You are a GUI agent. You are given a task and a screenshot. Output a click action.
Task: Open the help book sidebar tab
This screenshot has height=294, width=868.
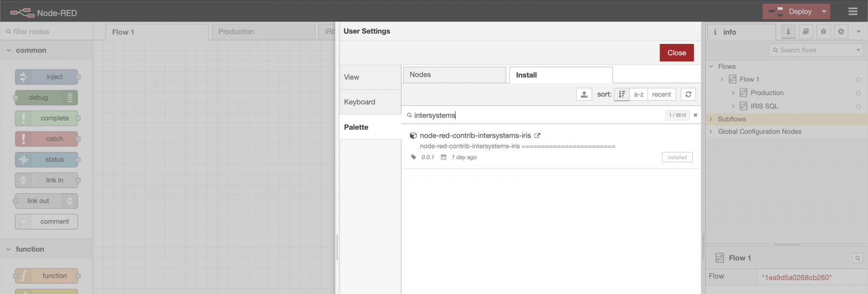806,31
